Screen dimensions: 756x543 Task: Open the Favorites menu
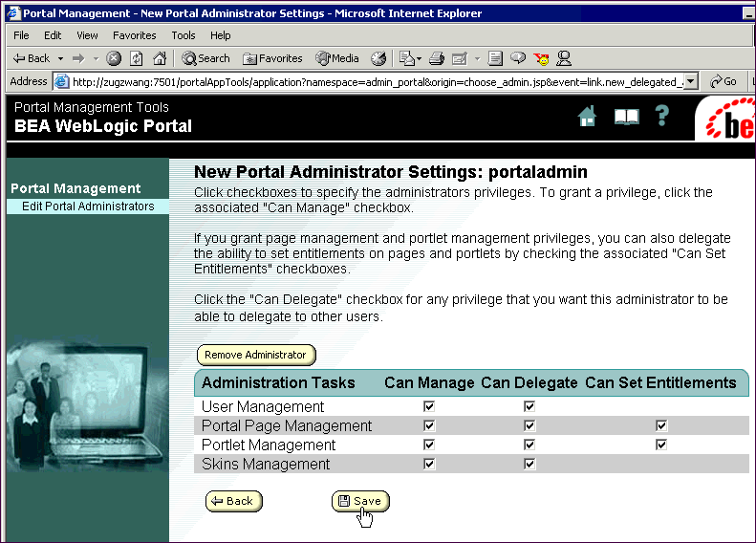pos(135,35)
